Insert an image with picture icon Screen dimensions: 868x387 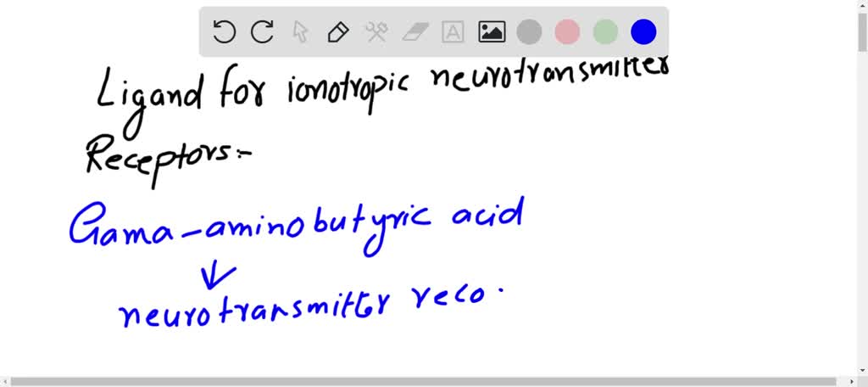click(492, 32)
